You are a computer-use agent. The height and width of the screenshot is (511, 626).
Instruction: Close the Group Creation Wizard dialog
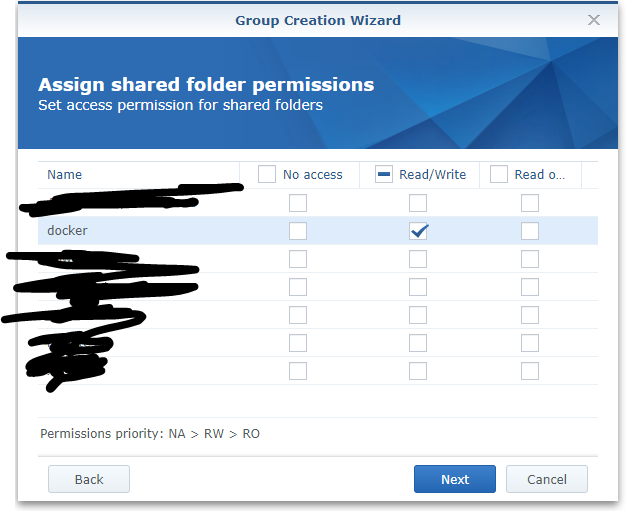[x=593, y=20]
